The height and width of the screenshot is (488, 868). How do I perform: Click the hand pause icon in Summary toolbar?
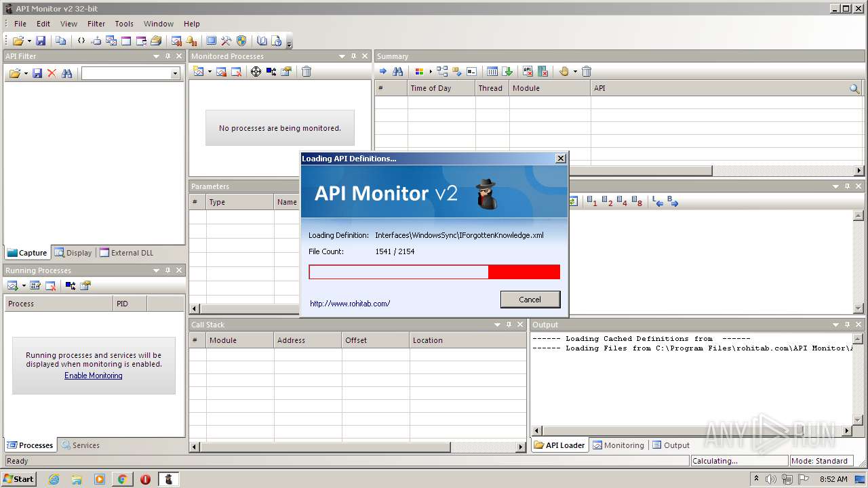(564, 71)
